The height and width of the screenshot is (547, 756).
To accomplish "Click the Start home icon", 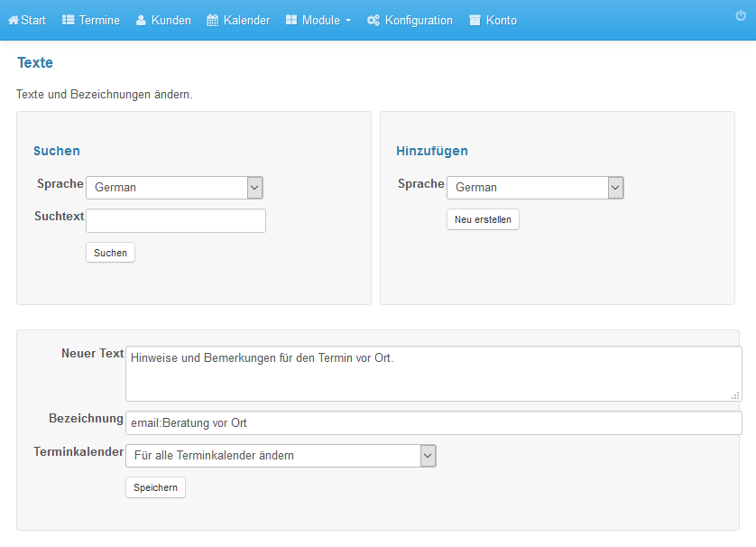I will coord(14,20).
